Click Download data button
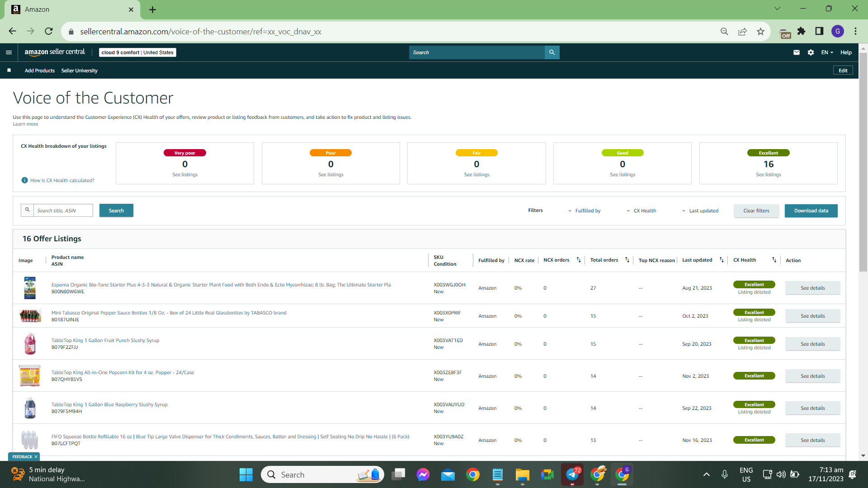The image size is (868, 488). point(811,211)
